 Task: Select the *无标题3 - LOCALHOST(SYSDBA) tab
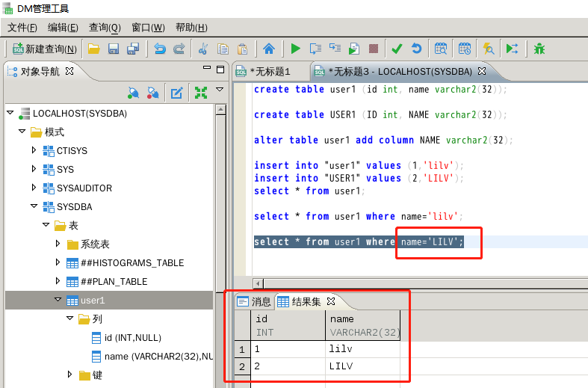coord(394,71)
